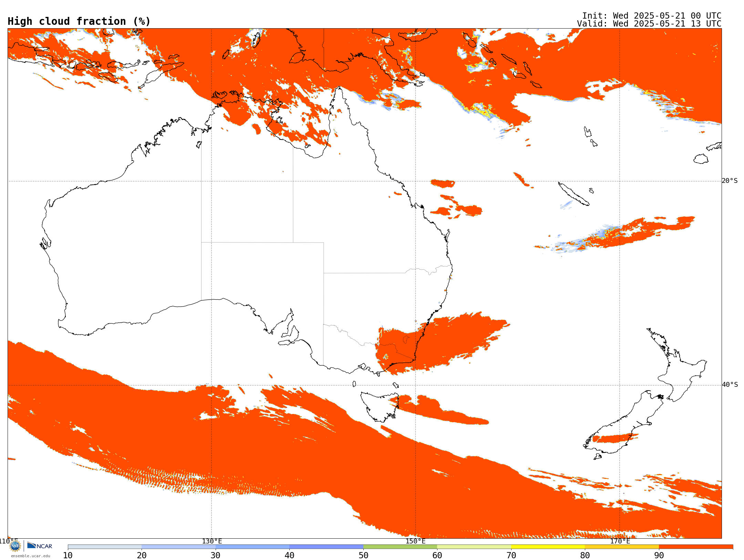Click the green 50-60 colorbar segment
The width and height of the screenshot is (744, 560).
tap(400, 547)
